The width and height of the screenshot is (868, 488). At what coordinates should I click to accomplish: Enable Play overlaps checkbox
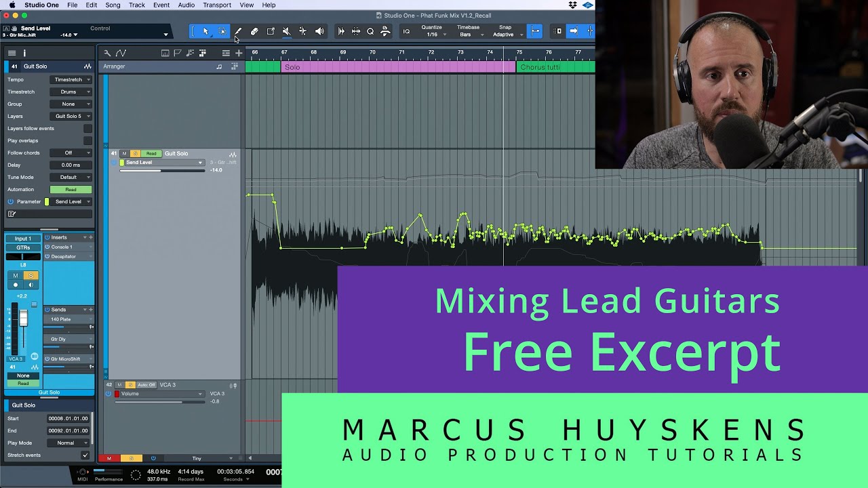tap(87, 140)
